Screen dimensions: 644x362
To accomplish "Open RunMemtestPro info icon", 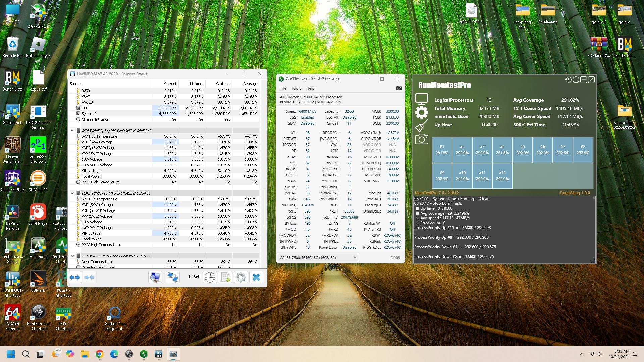I will (x=576, y=80).
